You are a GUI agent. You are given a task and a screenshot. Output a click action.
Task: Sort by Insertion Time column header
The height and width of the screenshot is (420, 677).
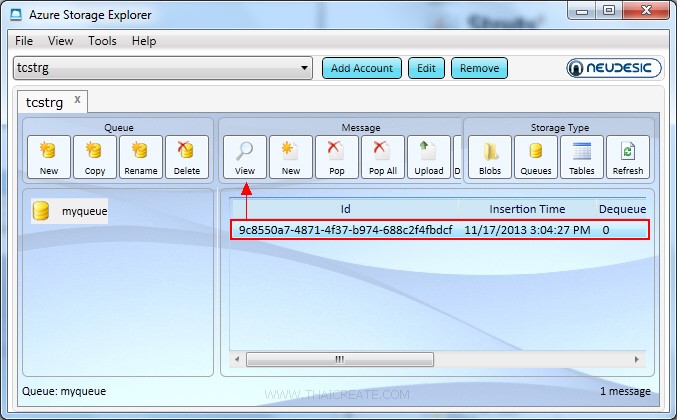tap(527, 209)
